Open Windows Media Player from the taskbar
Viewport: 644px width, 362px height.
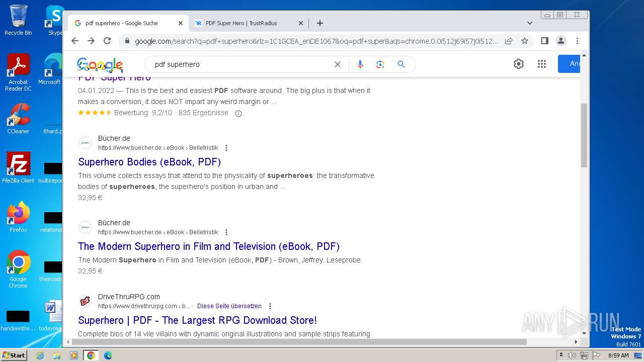click(x=74, y=355)
